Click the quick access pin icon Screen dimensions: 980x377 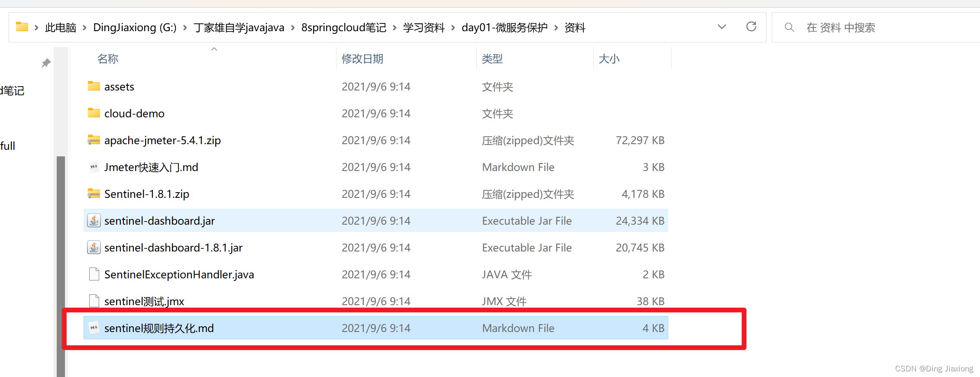click(x=46, y=63)
